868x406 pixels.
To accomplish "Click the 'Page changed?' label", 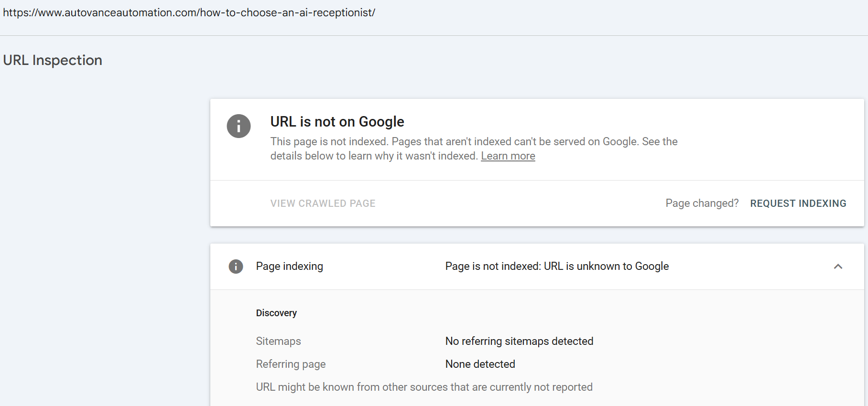I will pos(702,203).
